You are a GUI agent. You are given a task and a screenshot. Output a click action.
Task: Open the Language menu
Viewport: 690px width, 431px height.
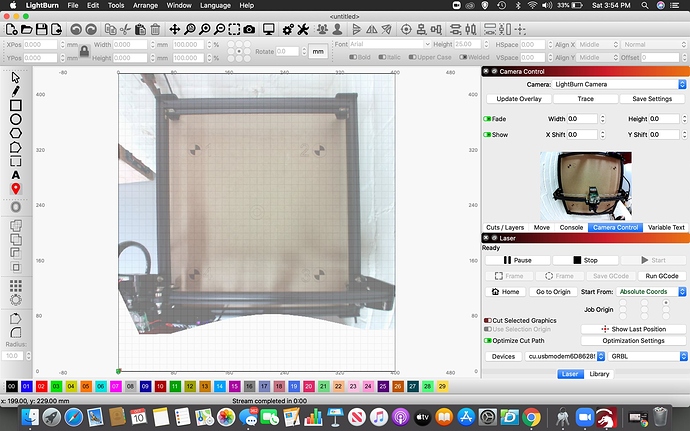215,5
